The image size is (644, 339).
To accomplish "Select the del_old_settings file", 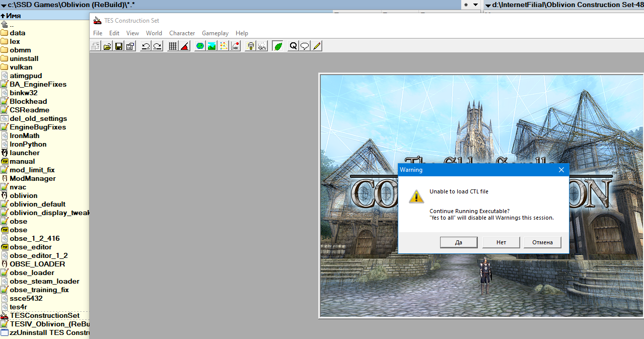I will tap(38, 118).
